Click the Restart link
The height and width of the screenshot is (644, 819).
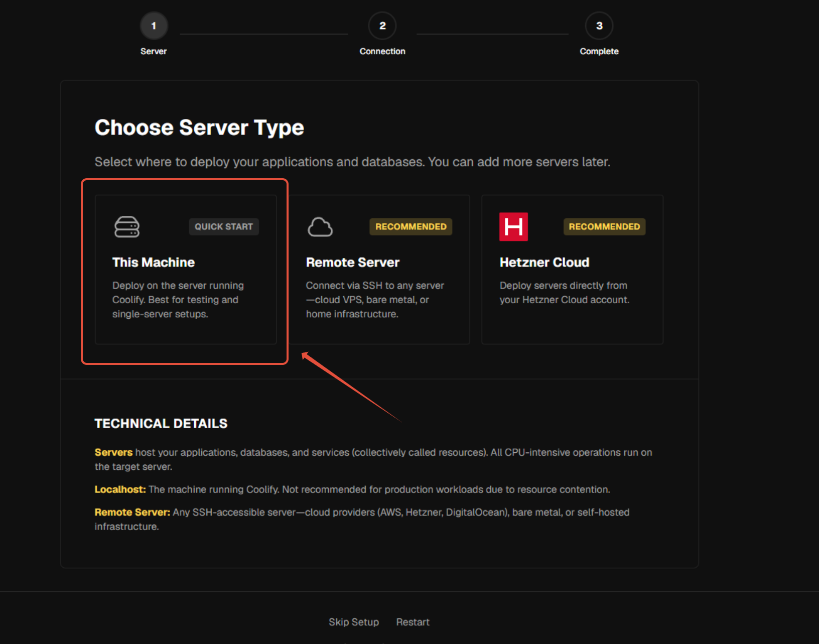413,622
